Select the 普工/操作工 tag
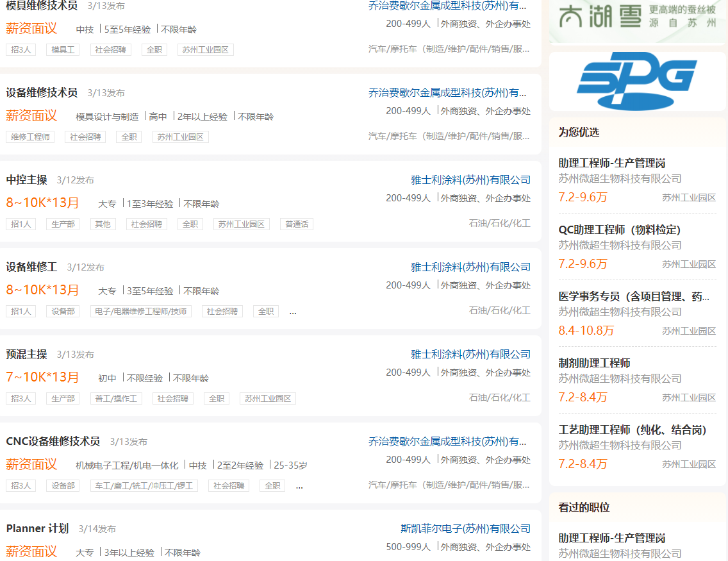 pyautogui.click(x=116, y=399)
